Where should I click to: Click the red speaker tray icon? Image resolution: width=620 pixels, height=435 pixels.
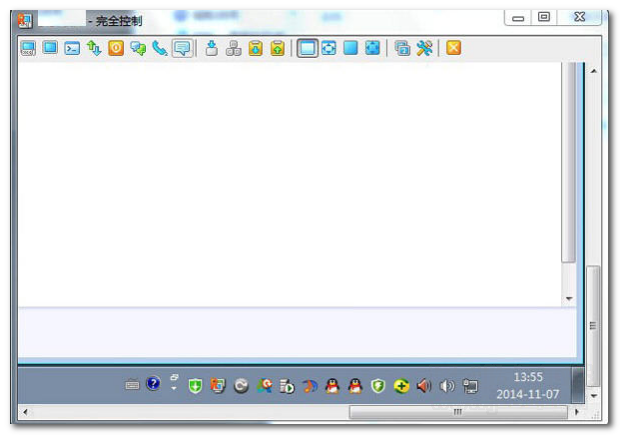pyautogui.click(x=424, y=386)
